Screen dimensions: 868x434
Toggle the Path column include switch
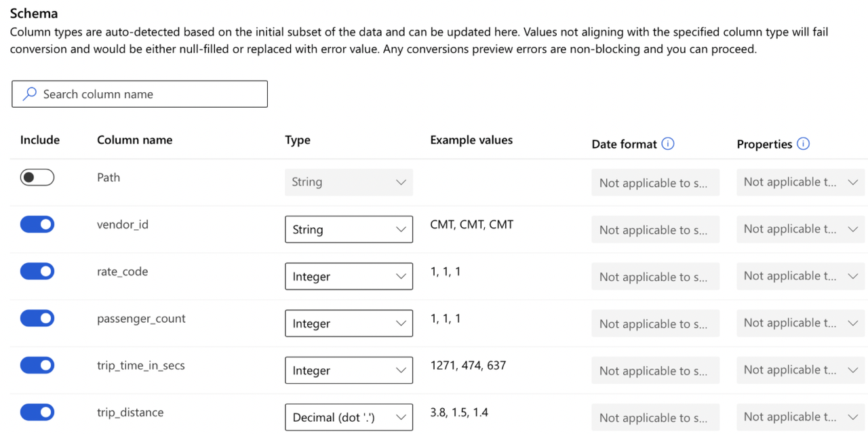pos(37,178)
